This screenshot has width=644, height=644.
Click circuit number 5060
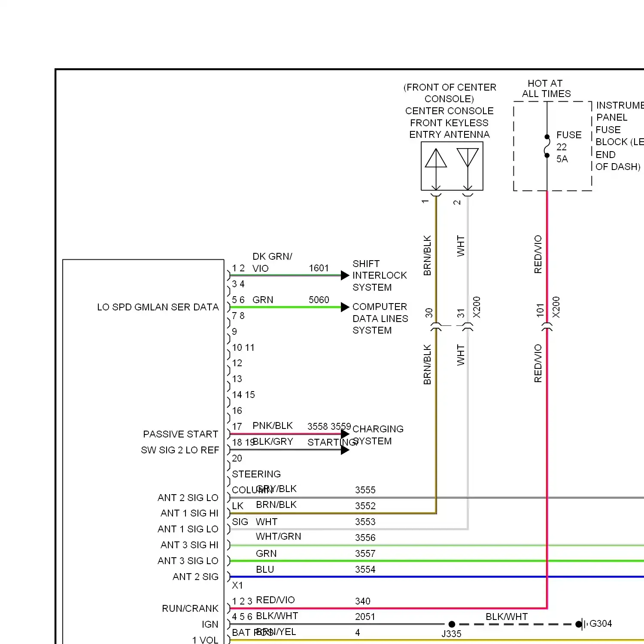point(319,300)
